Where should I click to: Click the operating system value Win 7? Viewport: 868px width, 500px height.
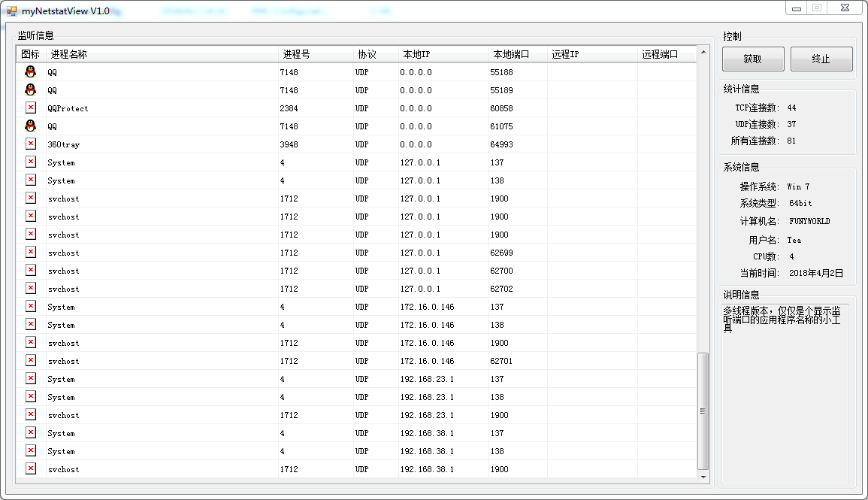[798, 186]
